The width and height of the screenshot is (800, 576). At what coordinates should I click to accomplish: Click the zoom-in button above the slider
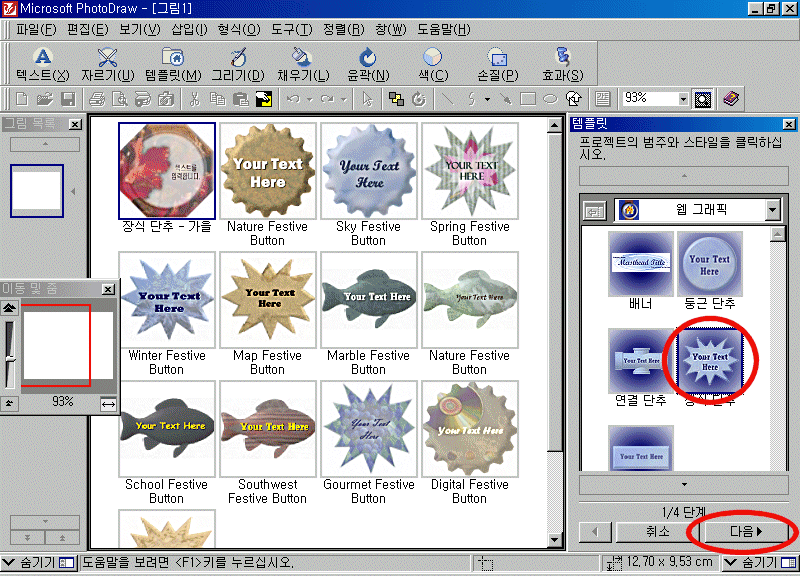9,308
